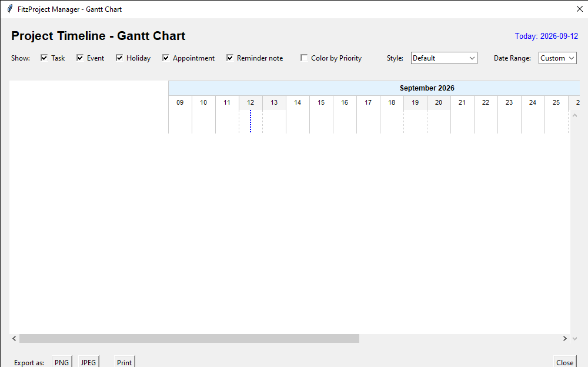Viewport: 588px width, 367px height.
Task: Toggle Reminder note visibility checkbox
Action: 230,58
